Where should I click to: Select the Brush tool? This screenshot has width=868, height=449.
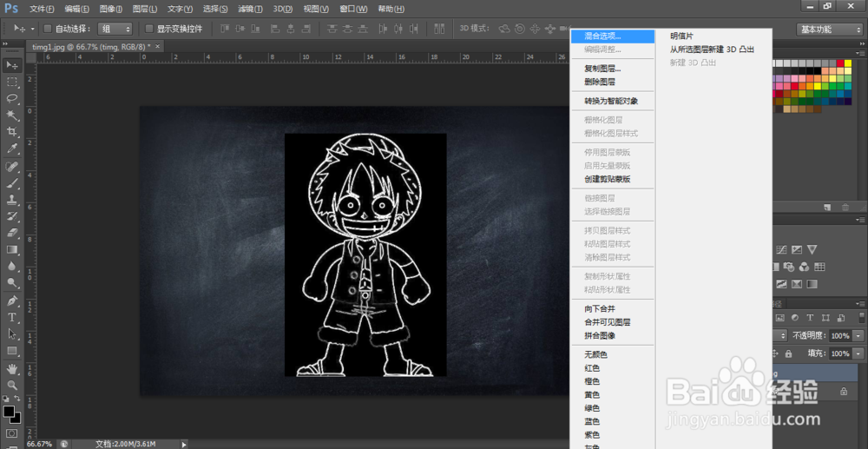click(12, 183)
